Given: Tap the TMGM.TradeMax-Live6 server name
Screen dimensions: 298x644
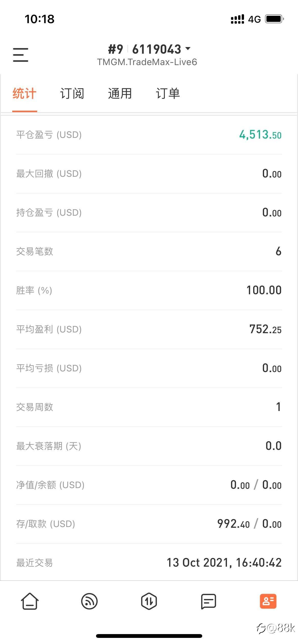Looking at the screenshot, I should pos(147,62).
